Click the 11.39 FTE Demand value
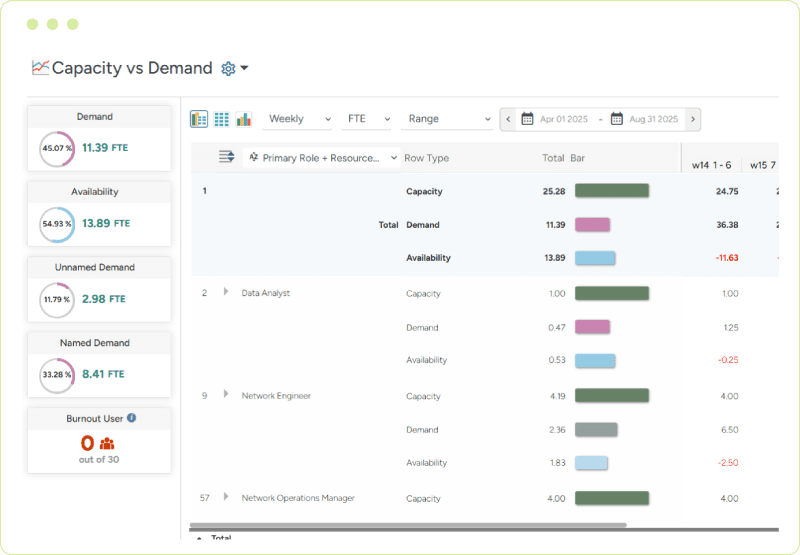The image size is (800, 555). pos(105,148)
